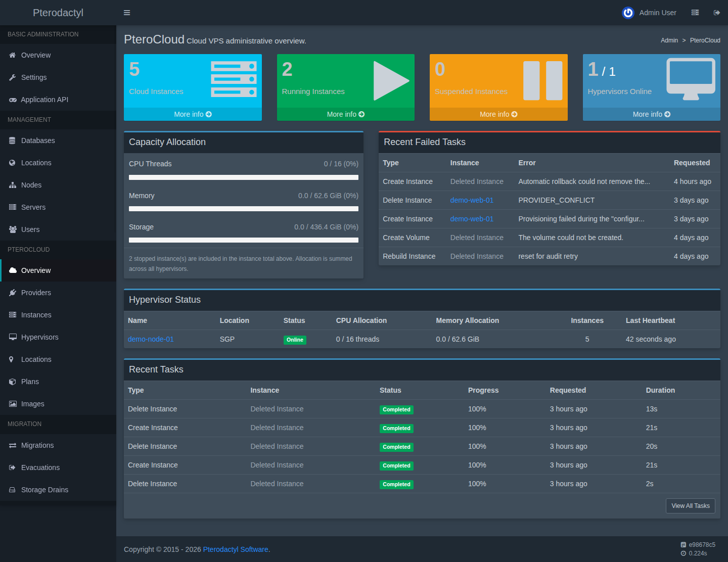
Task: Click the Pterodactyl logo title
Action: tap(58, 13)
